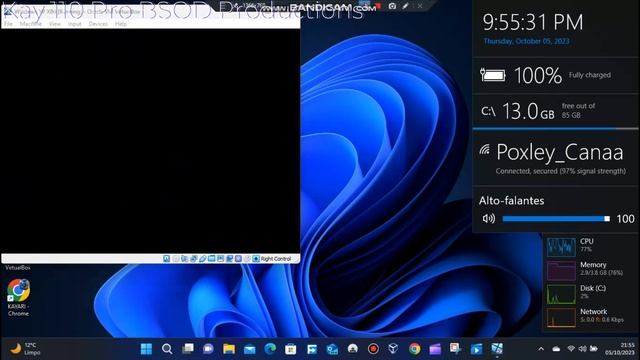
Task: Open Outlook from the taskbar
Action: coord(332,349)
